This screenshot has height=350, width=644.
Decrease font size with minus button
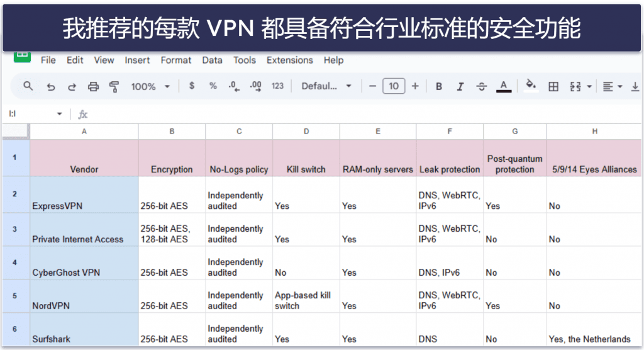(372, 86)
